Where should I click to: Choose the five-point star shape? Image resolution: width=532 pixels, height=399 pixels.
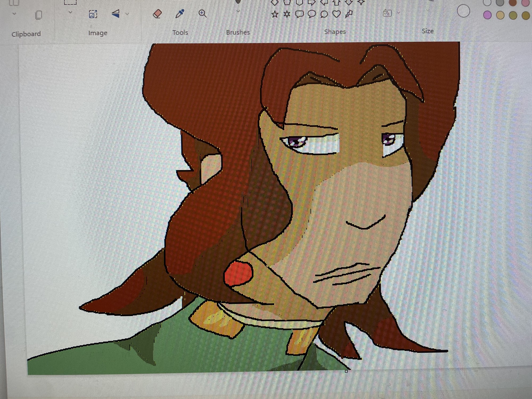click(x=275, y=14)
